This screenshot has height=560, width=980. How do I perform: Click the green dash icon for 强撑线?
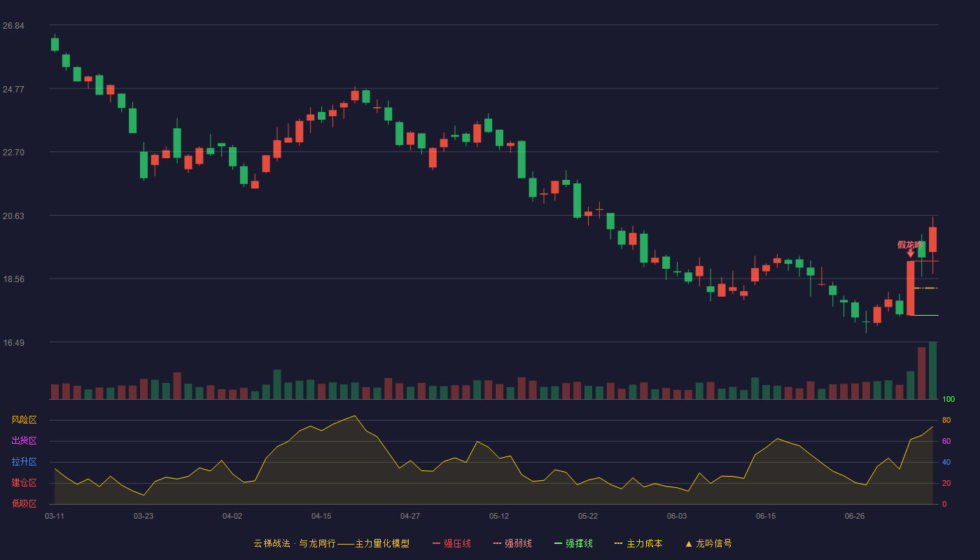[x=558, y=543]
